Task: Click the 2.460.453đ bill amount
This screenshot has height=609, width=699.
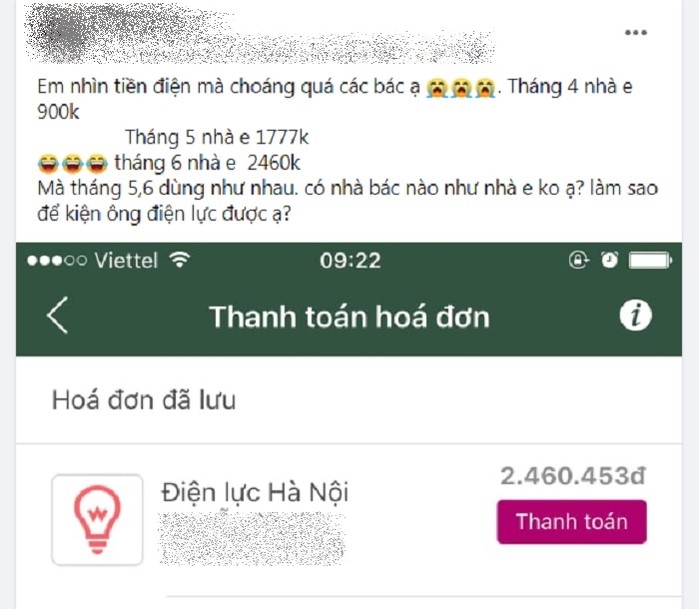Action: 573,476
